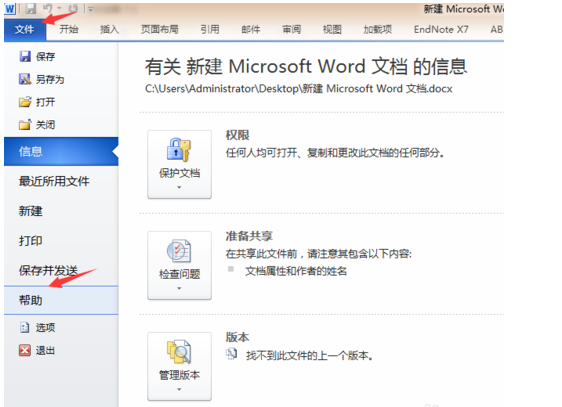Expand the 保护文档 dropdown arrow
Image resolution: width=562 pixels, height=407 pixels.
179,187
